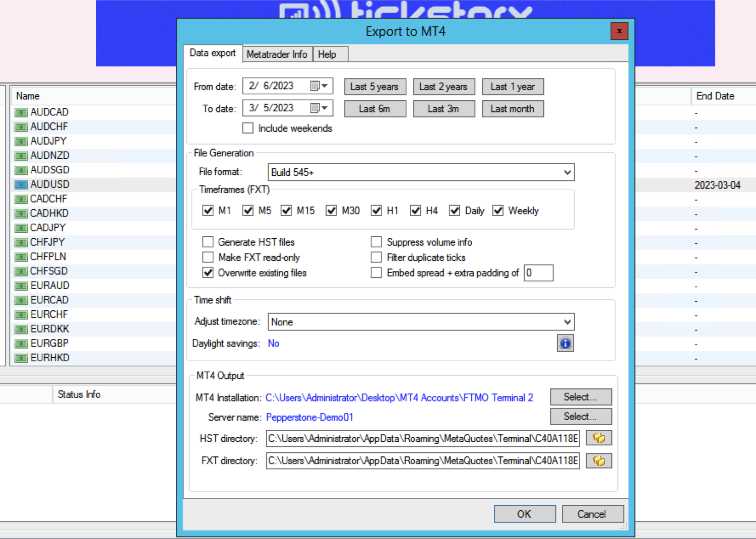Viewport: 756px width, 539px height.
Task: Set range to Last 3m
Action: click(x=444, y=109)
